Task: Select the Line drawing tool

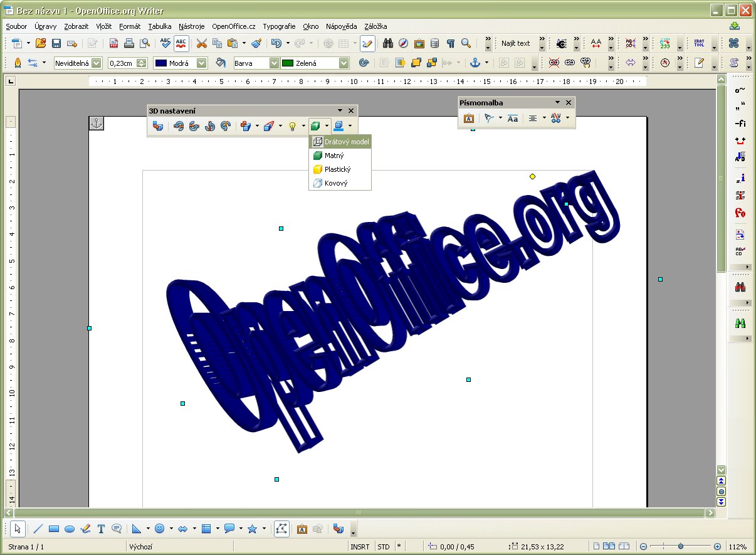Action: [x=38, y=529]
